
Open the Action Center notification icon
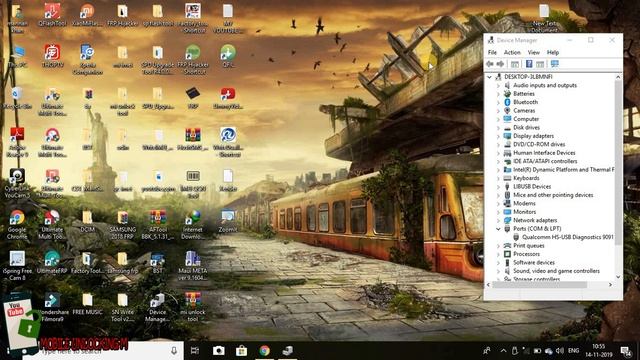click(625, 351)
